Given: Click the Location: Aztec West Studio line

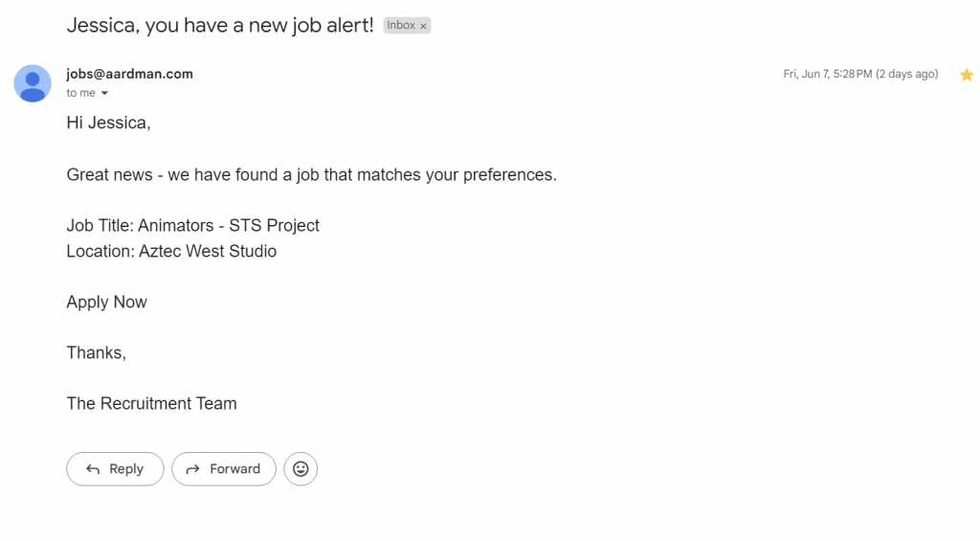Looking at the screenshot, I should click(172, 251).
